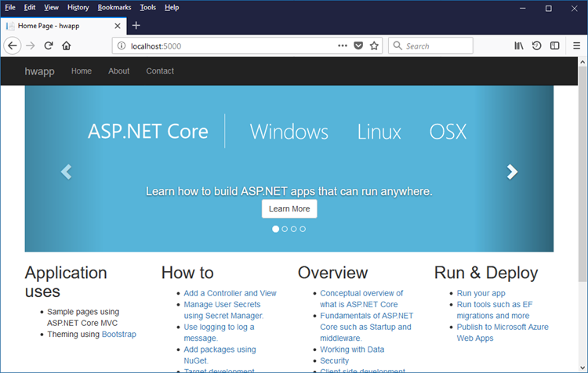Open the About page link
The height and width of the screenshot is (373, 588).
coord(119,71)
